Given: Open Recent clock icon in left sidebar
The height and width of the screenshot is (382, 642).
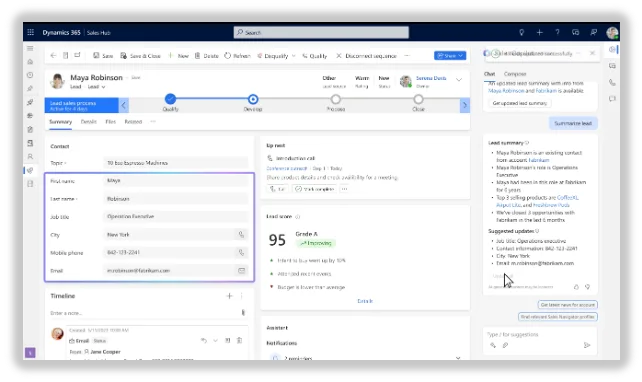Looking at the screenshot, I should [x=30, y=75].
